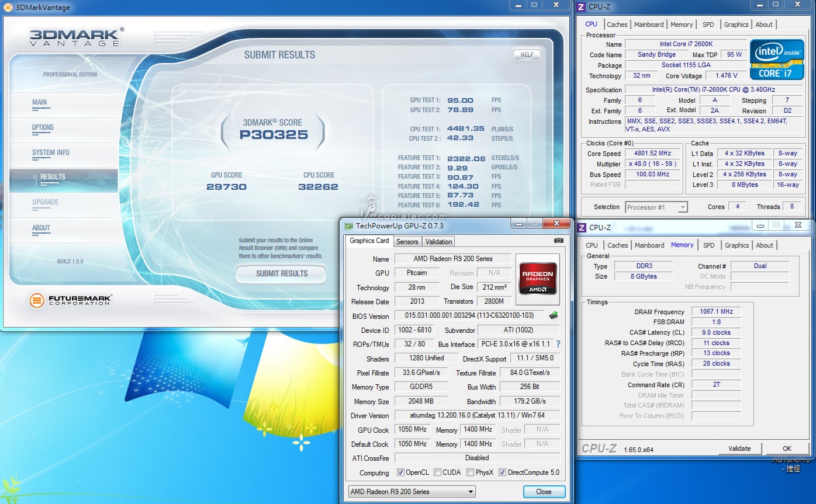The height and width of the screenshot is (504, 816).
Task: Click the 3DMark Vantage logo
Action: tap(77, 37)
